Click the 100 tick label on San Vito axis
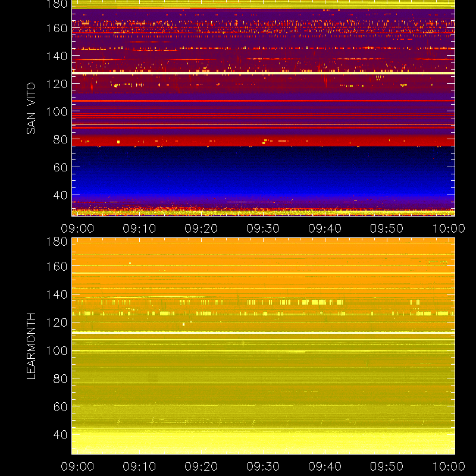The image size is (476, 476). tap(57, 111)
